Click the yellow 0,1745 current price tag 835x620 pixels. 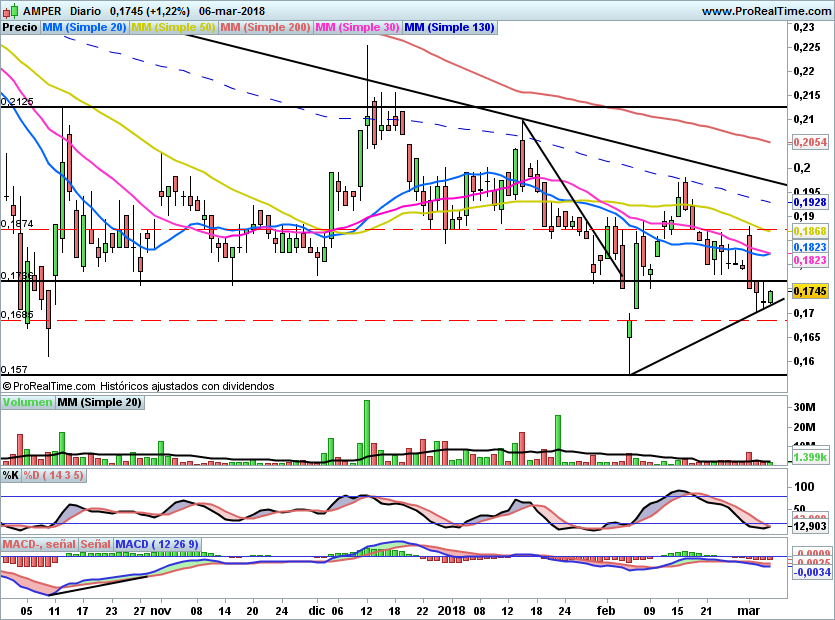(x=809, y=291)
